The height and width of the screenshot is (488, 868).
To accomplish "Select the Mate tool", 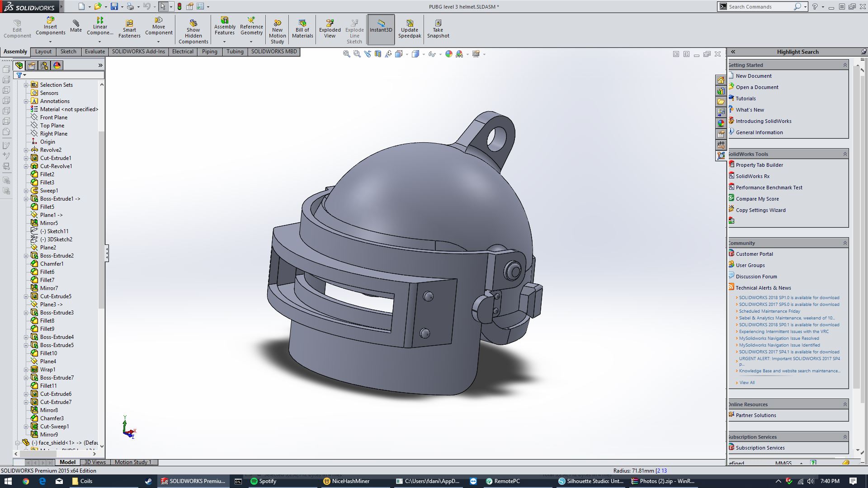I will [76, 26].
